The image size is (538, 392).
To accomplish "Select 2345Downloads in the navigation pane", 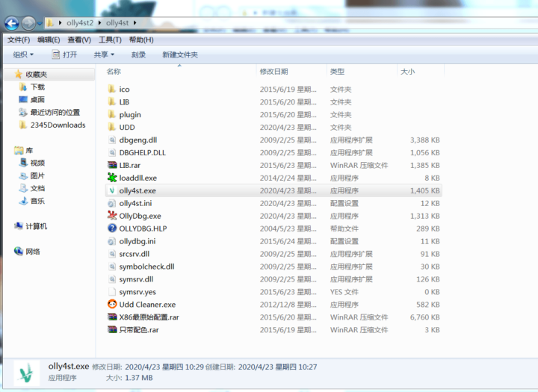I will tap(58, 125).
